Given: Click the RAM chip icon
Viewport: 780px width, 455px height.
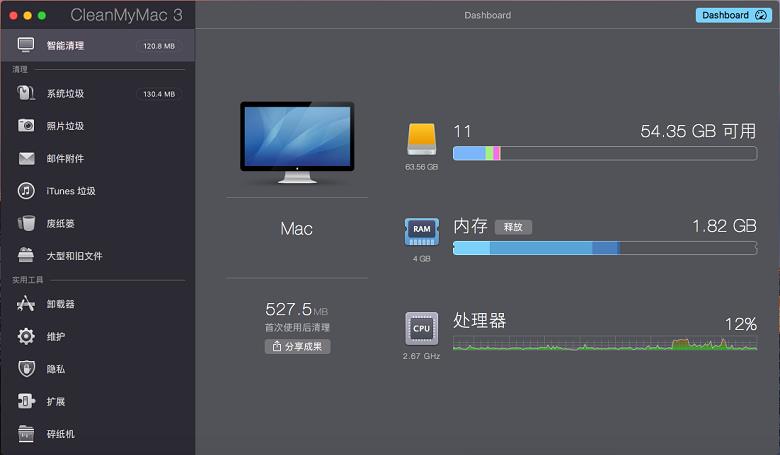Looking at the screenshot, I should (x=422, y=232).
